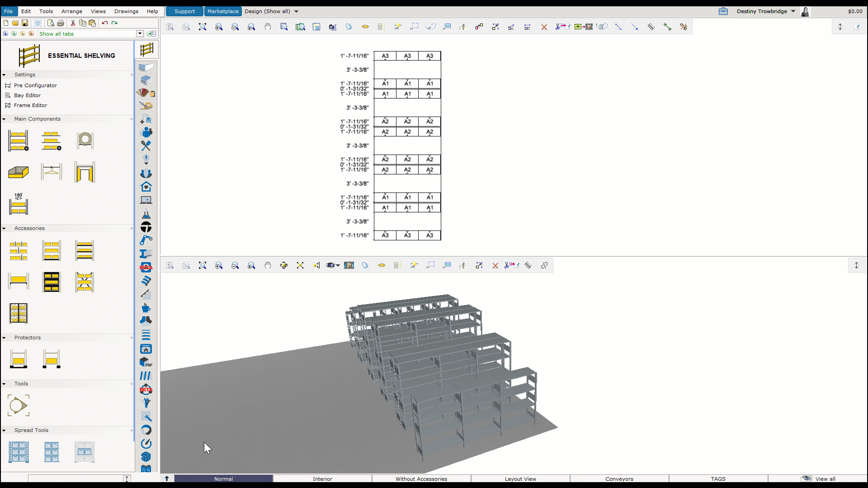868x488 pixels.
Task: Select the rotate 180 shelving component
Action: pyautogui.click(x=19, y=204)
